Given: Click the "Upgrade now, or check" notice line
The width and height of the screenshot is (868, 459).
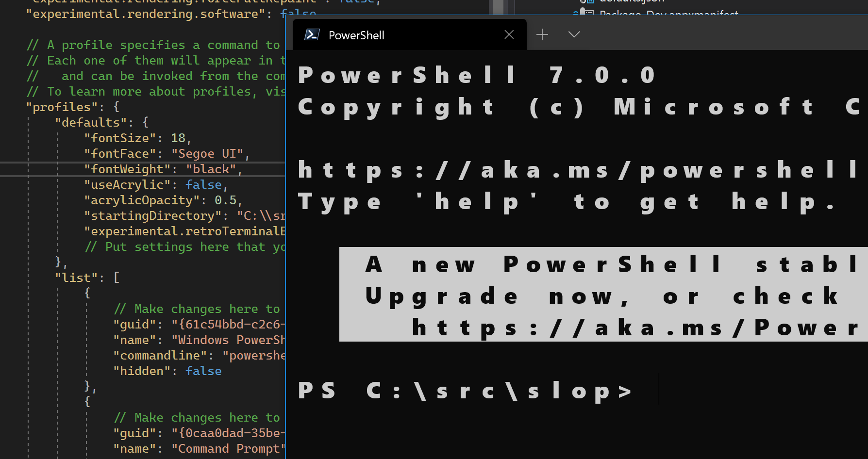Looking at the screenshot, I should pyautogui.click(x=602, y=296).
